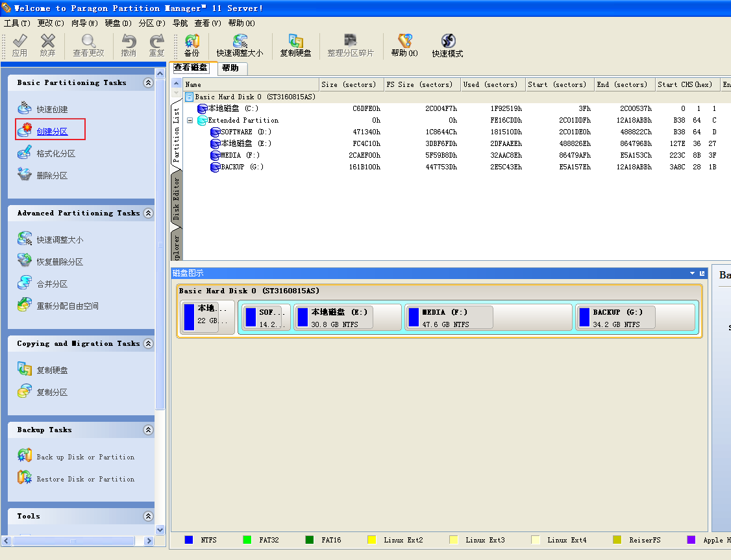Switch to the 帮助 tab

pyautogui.click(x=230, y=68)
